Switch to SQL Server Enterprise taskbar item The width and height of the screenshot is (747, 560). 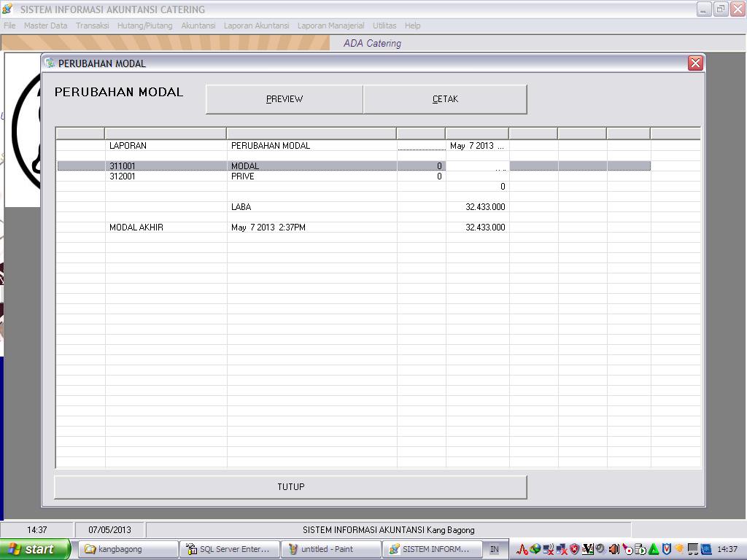coord(229,549)
